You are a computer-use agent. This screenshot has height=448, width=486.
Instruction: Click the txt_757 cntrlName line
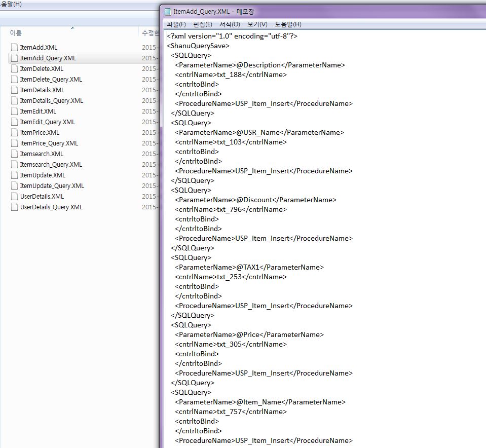tap(231, 412)
